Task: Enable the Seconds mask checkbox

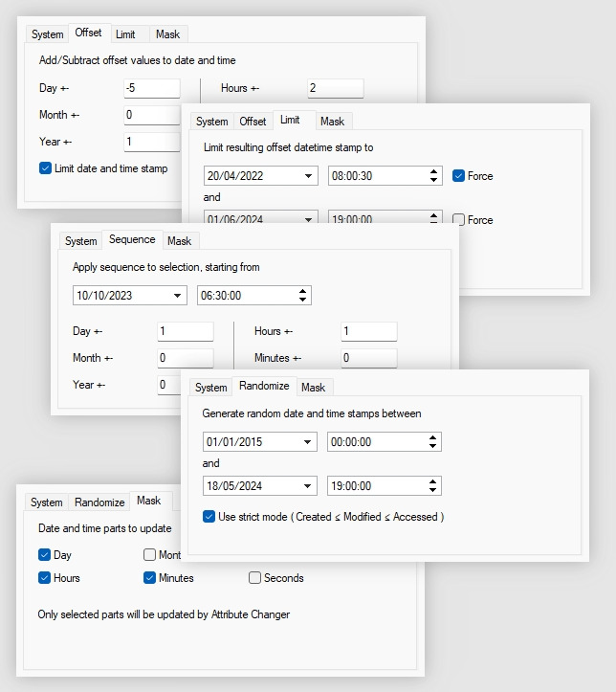Action: (255, 578)
